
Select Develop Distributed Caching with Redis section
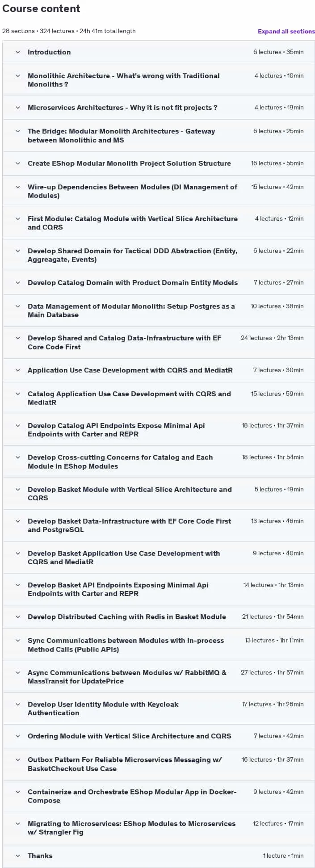click(127, 617)
